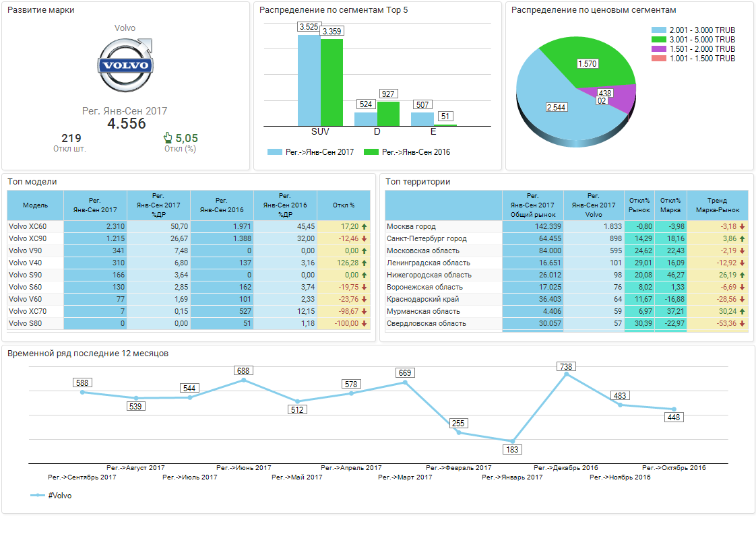Toggle the Рег.->Янв-Сен 2016 bar legend entry

406,152
